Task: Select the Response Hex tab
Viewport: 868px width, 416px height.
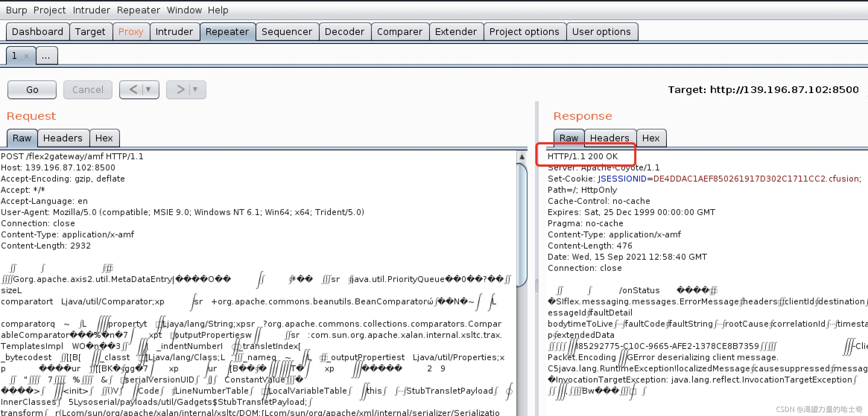Action: click(x=651, y=138)
